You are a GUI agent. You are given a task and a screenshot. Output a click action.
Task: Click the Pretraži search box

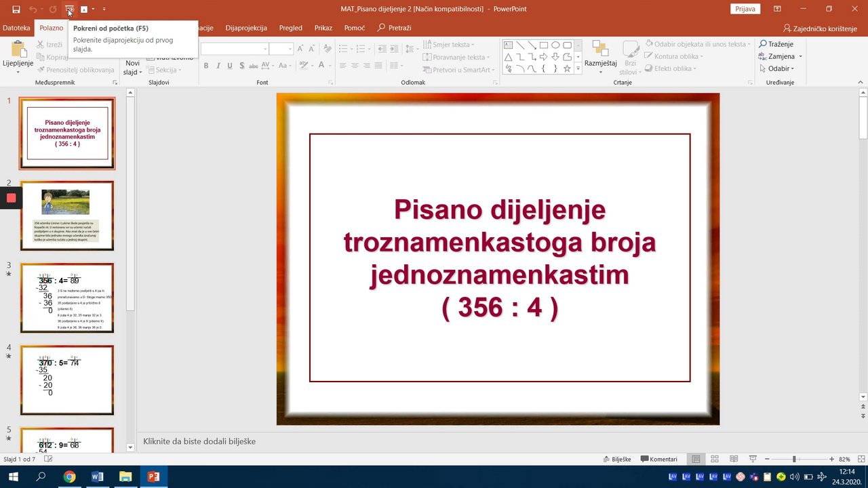(x=394, y=28)
